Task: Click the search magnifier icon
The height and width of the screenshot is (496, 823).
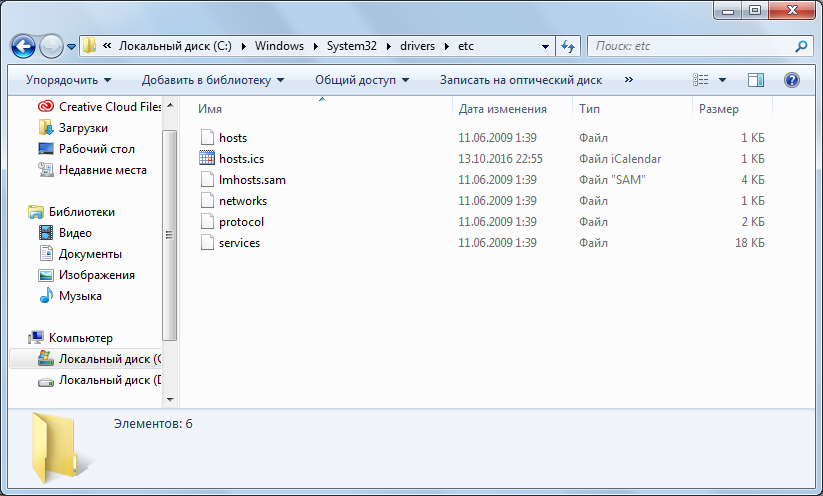Action: [x=800, y=46]
